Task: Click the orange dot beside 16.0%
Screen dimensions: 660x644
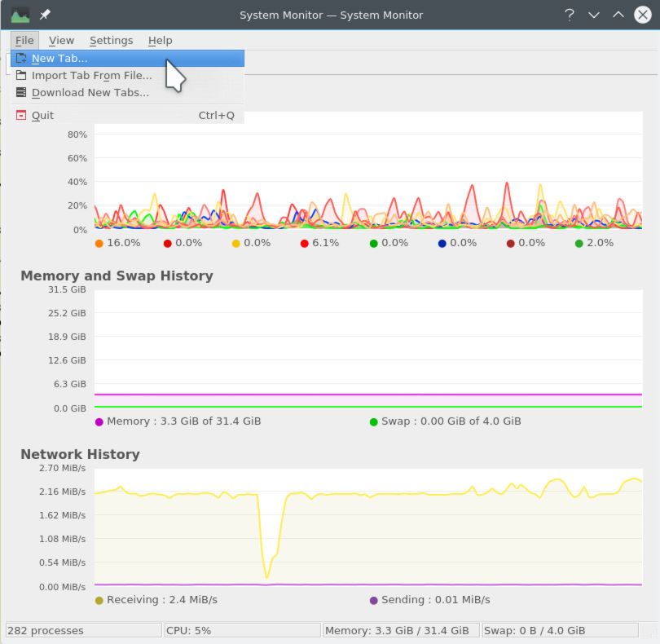Action: click(x=99, y=244)
